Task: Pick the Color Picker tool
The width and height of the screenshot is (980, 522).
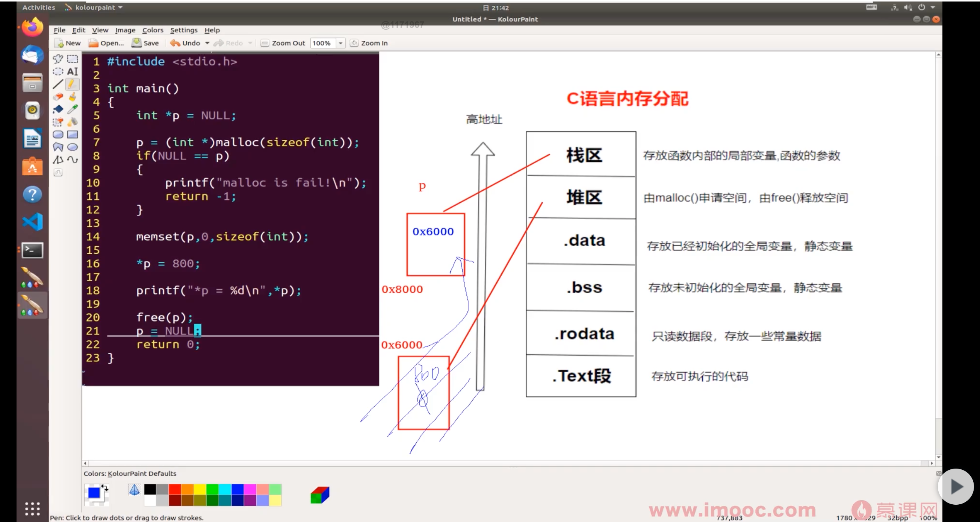Action: [72, 109]
